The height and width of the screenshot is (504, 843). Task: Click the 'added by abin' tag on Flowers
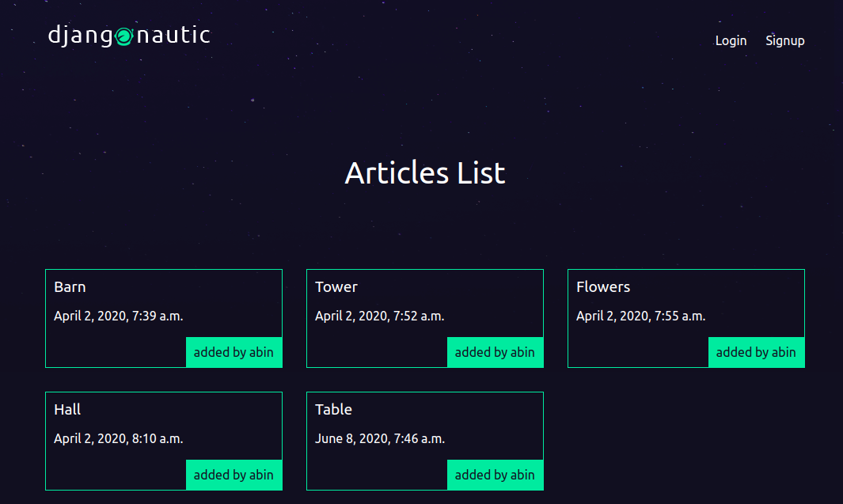(756, 352)
